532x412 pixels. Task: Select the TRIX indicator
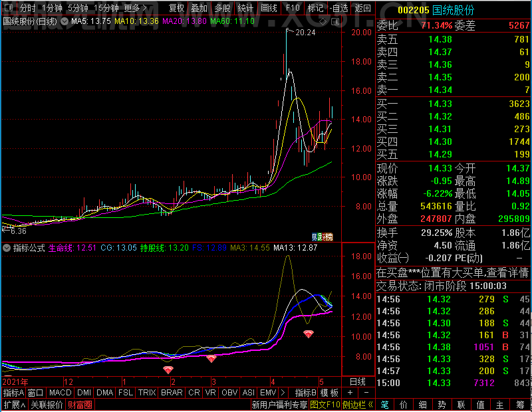(x=146, y=393)
